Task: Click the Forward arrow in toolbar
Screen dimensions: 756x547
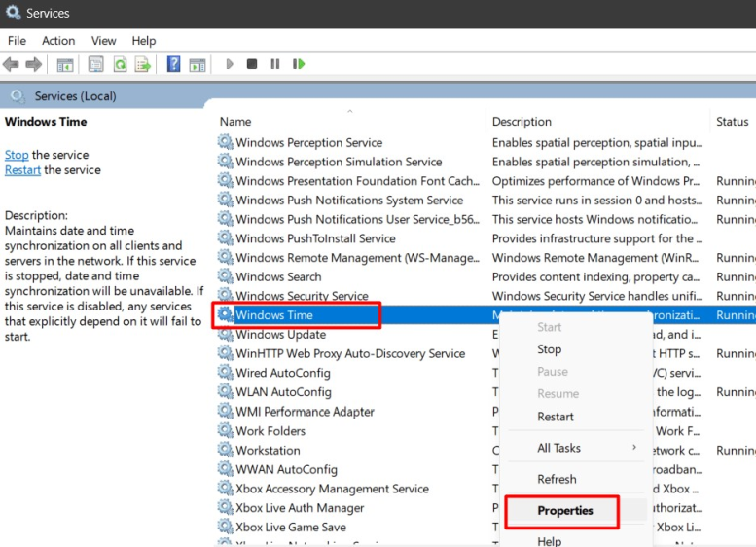Action: tap(33, 64)
